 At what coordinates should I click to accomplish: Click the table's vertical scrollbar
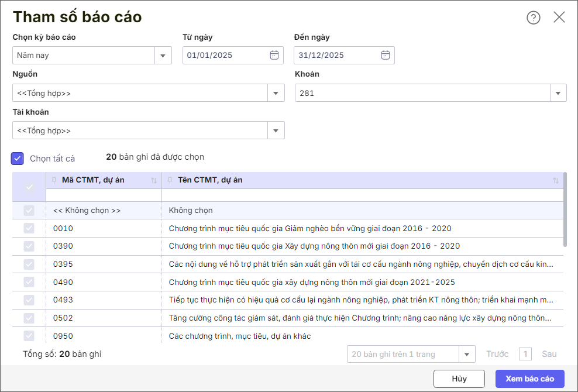click(565, 209)
